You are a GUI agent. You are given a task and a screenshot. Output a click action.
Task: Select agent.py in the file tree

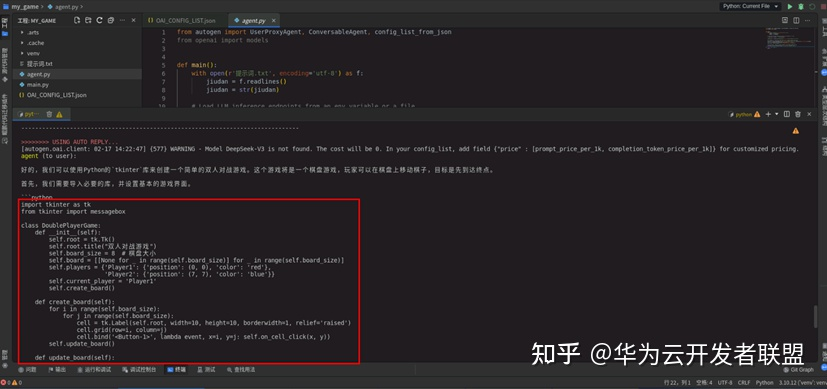click(x=76, y=74)
